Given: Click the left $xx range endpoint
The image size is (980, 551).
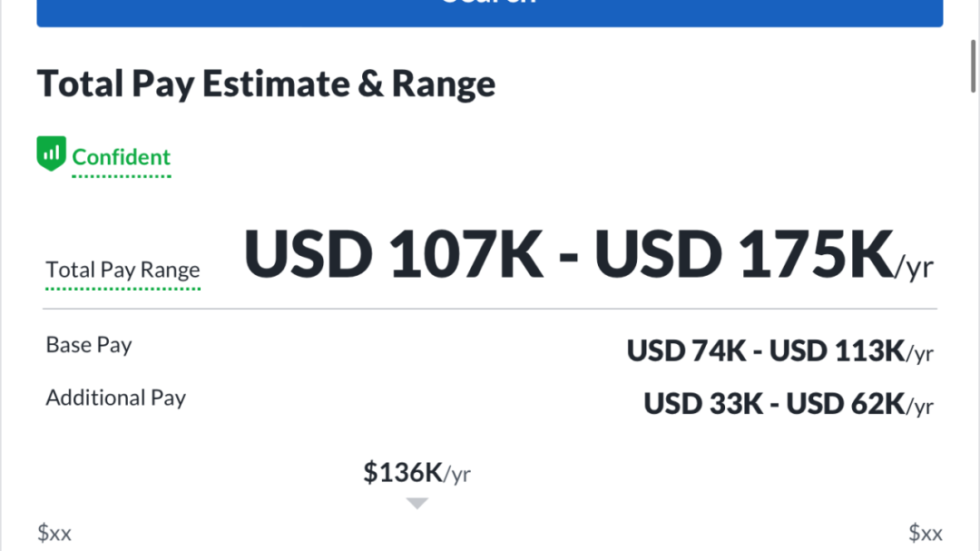Looking at the screenshot, I should tap(54, 533).
